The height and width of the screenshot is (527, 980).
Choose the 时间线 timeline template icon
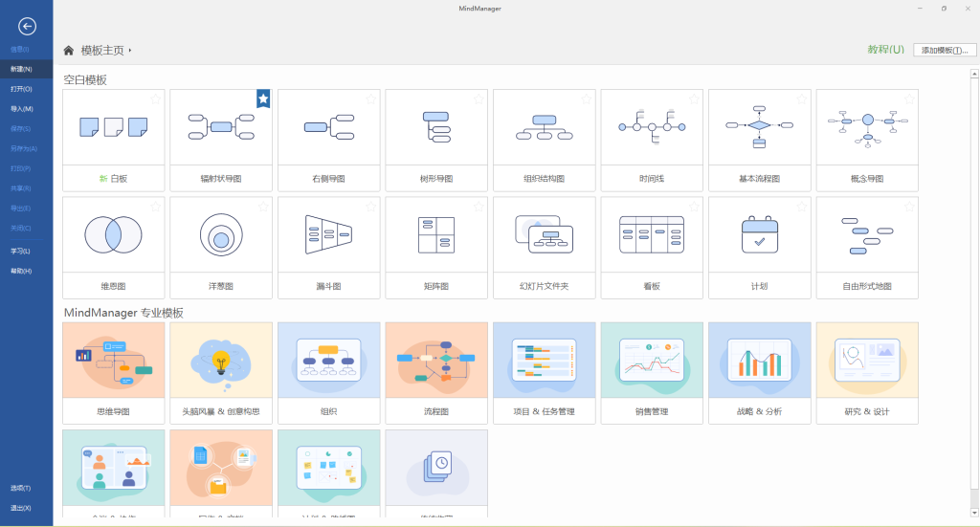[x=652, y=126]
